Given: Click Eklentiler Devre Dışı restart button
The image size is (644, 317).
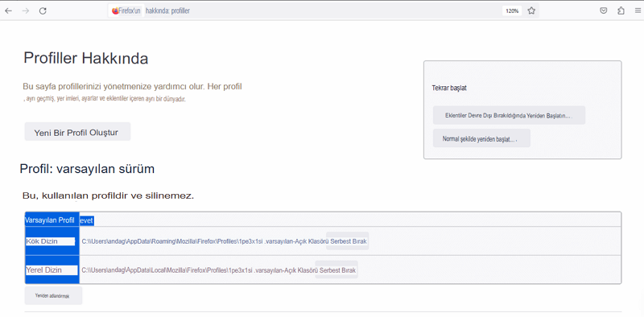Looking at the screenshot, I should click(x=509, y=115).
